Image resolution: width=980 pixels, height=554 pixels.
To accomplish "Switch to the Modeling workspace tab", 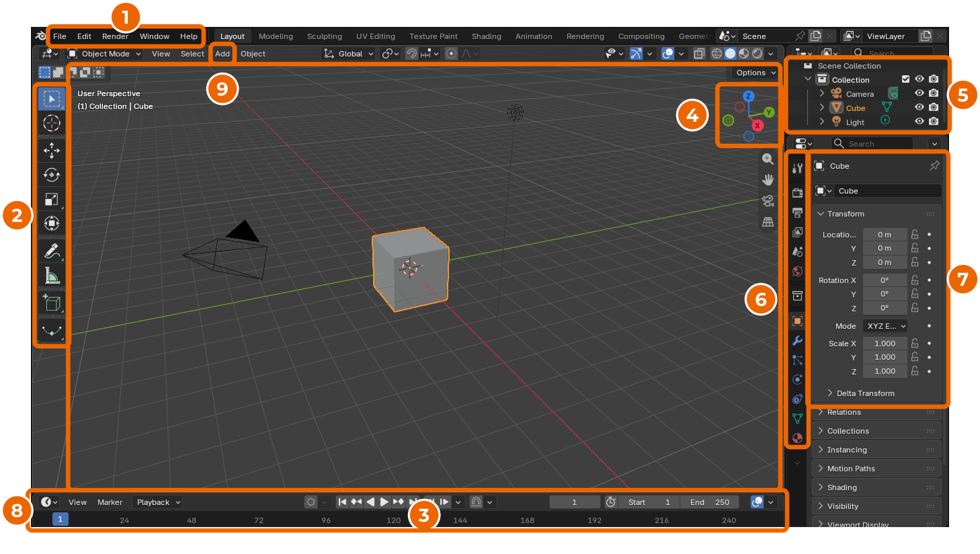I will pyautogui.click(x=276, y=36).
